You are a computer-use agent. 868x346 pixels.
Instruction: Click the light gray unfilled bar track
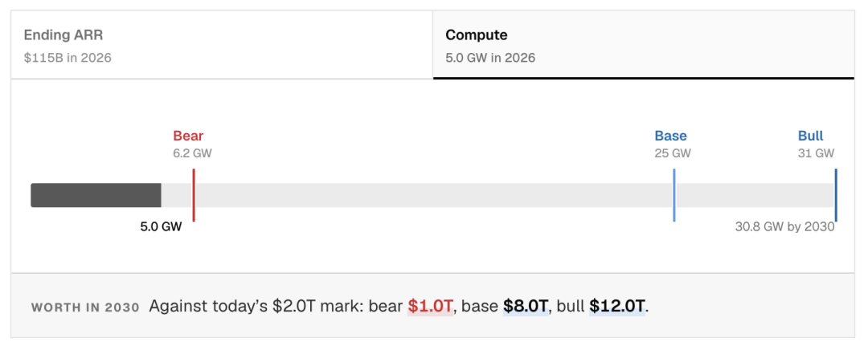point(497,195)
